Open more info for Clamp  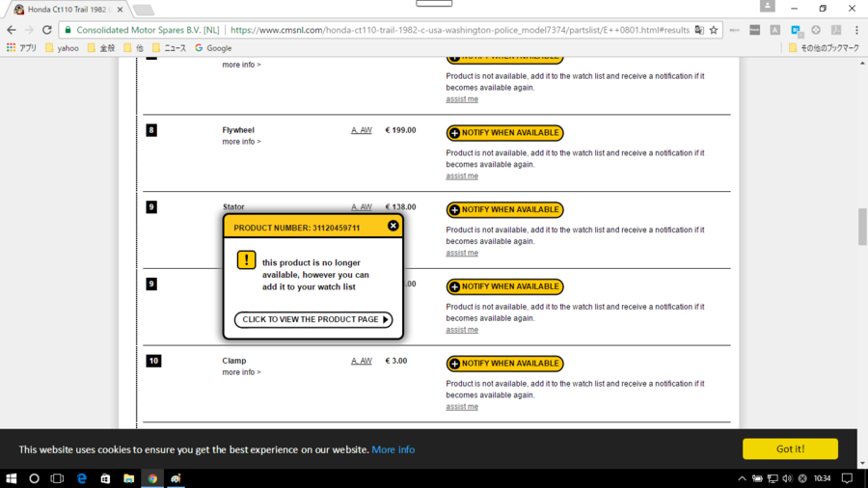(x=241, y=372)
